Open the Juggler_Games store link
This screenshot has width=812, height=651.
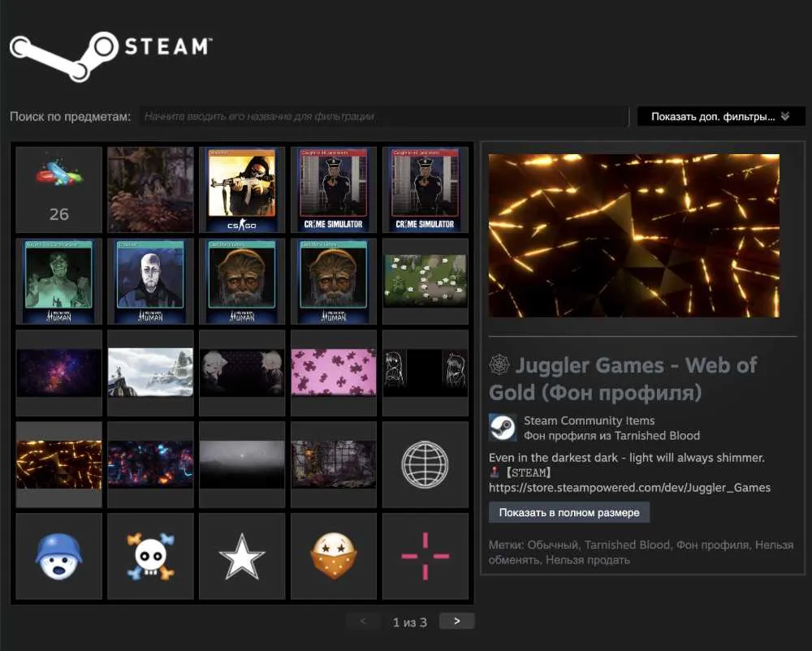tap(630, 488)
